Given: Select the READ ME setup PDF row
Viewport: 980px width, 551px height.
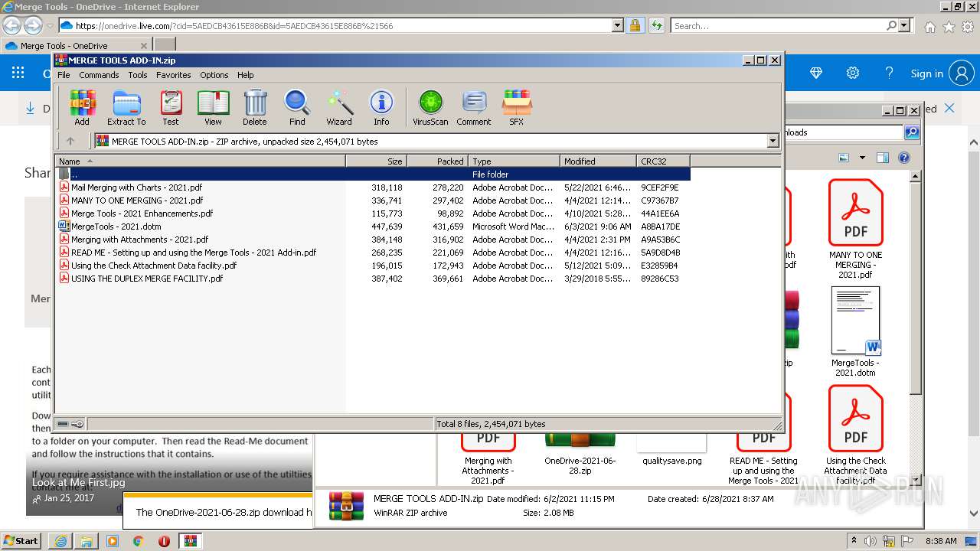Looking at the screenshot, I should click(x=374, y=253).
